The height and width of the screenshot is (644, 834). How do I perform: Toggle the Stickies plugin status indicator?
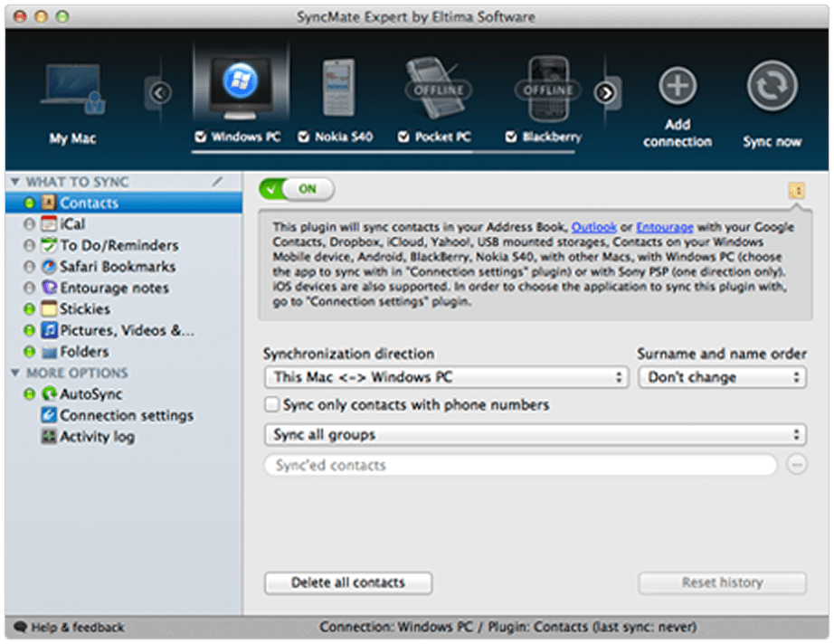coord(29,309)
